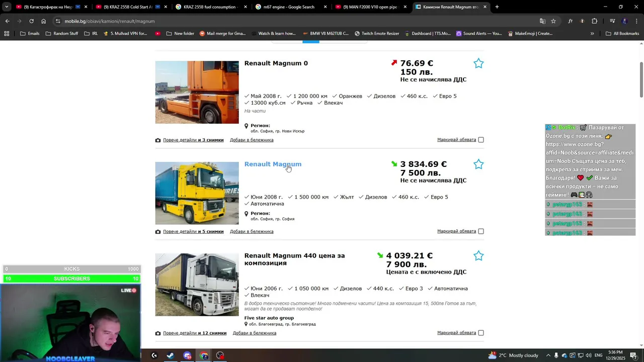Show hidden bookmarks with the » chevron
Viewport: 644px width, 362px height.
coord(592,34)
